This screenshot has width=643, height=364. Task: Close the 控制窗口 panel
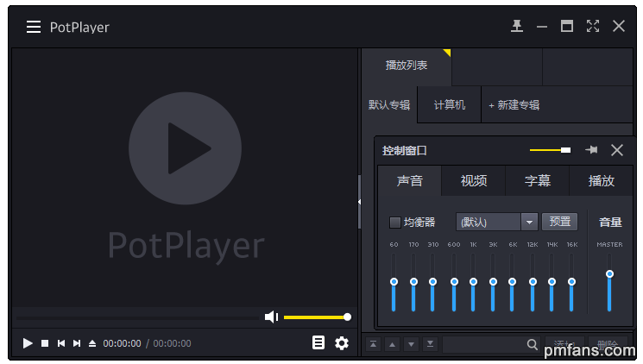[617, 150]
